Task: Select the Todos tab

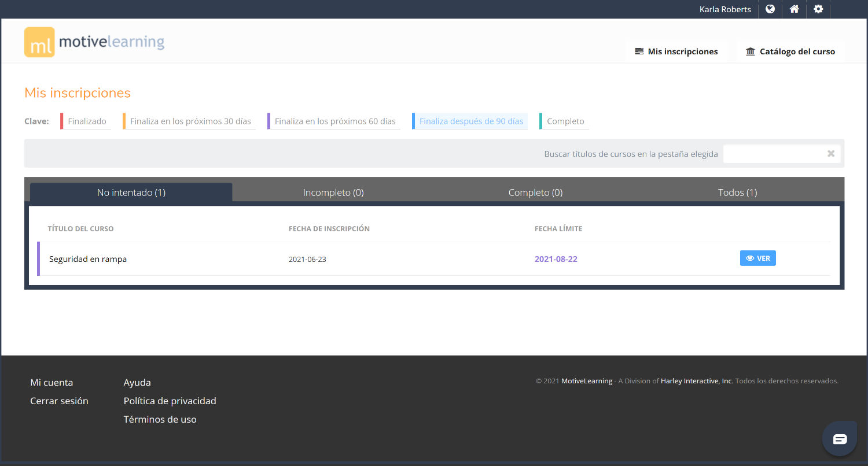Action: (x=737, y=193)
